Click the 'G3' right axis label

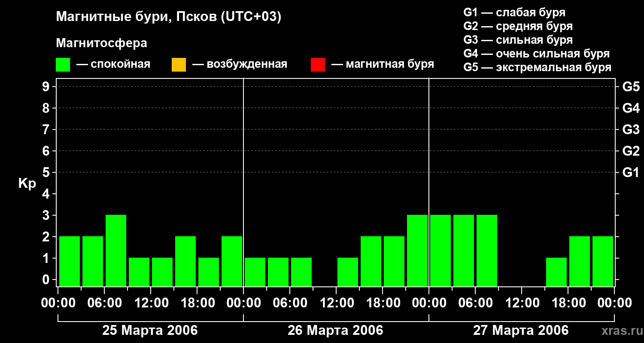(631, 129)
